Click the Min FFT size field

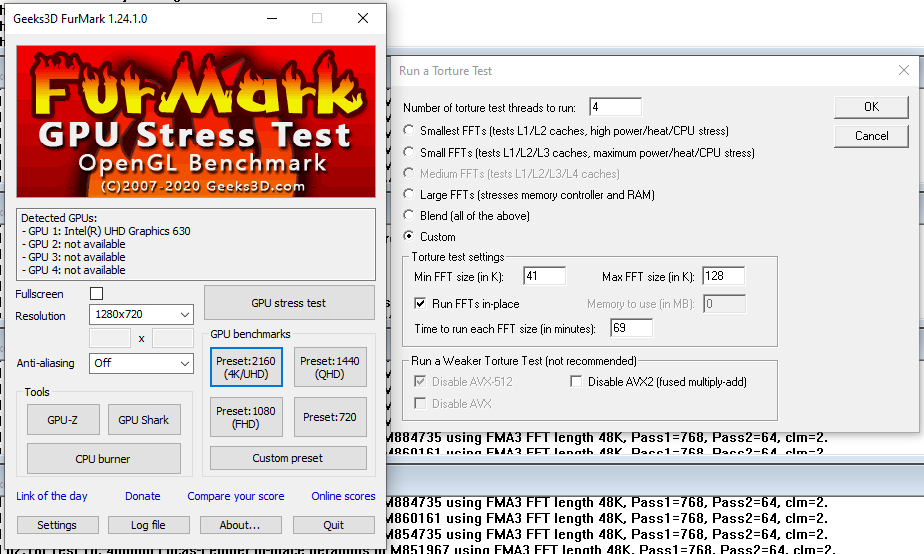point(544,276)
